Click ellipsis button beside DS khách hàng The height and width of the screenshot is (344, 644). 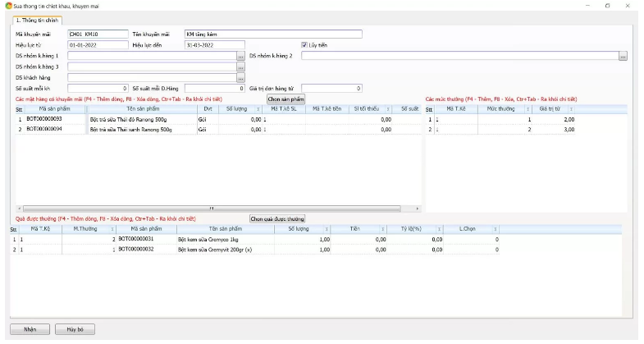click(240, 77)
